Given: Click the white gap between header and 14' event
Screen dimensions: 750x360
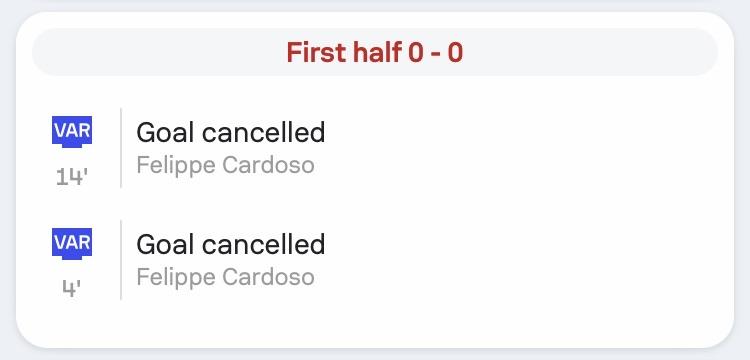Looking at the screenshot, I should 375,92.
